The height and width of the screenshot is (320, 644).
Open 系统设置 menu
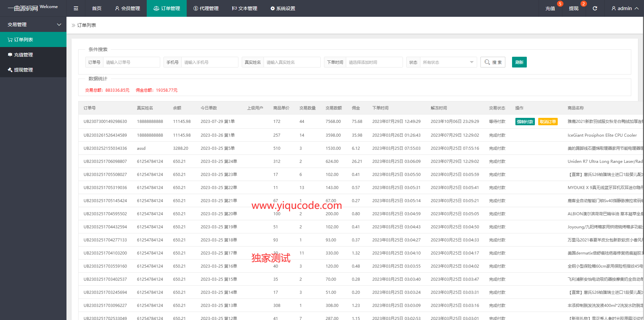(283, 8)
